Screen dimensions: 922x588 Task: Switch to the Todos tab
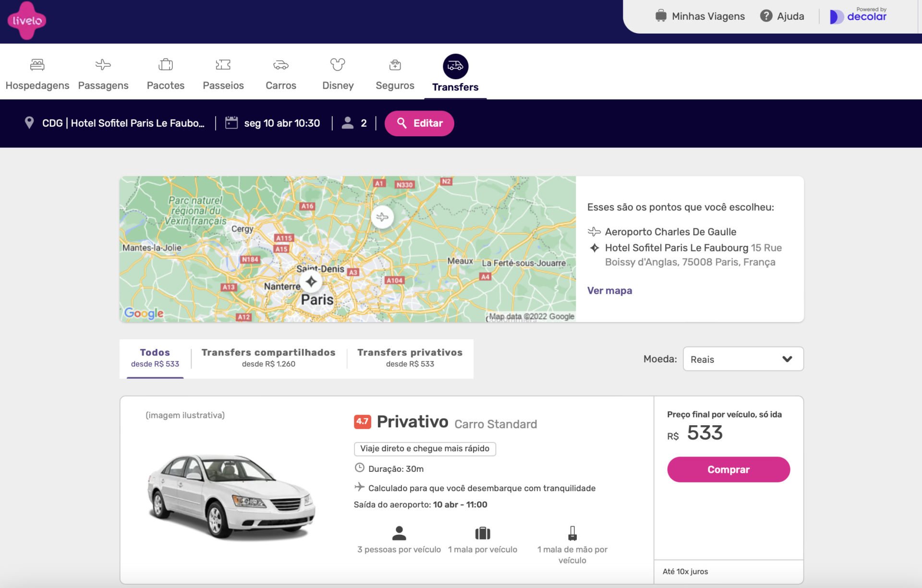tap(155, 358)
